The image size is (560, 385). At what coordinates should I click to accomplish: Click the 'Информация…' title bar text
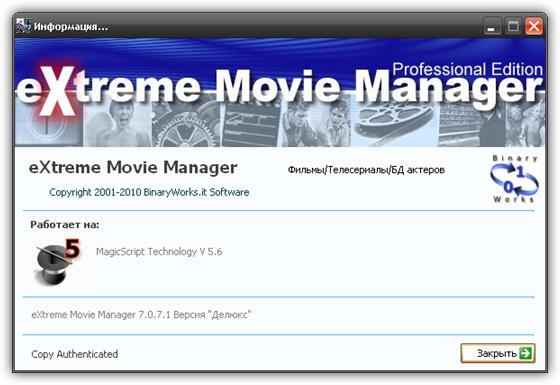tap(71, 27)
